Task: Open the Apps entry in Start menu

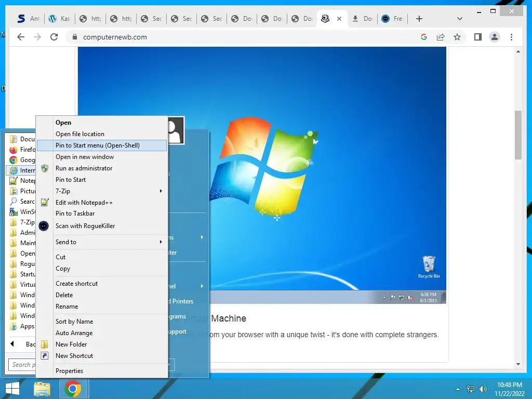Action: click(x=21, y=326)
